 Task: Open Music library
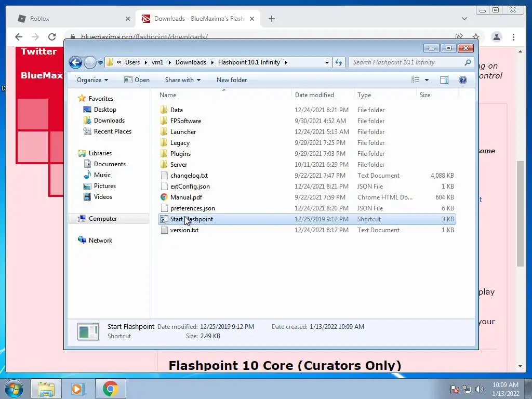102,175
